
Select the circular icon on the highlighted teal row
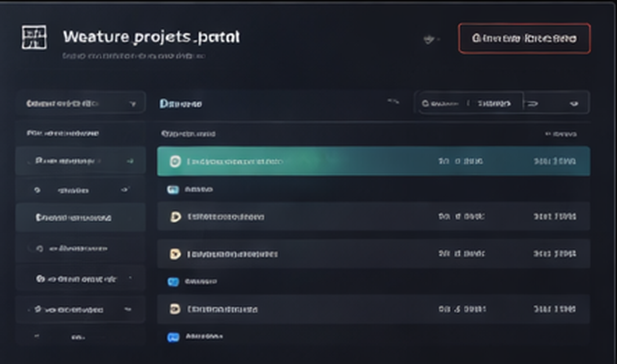(174, 160)
